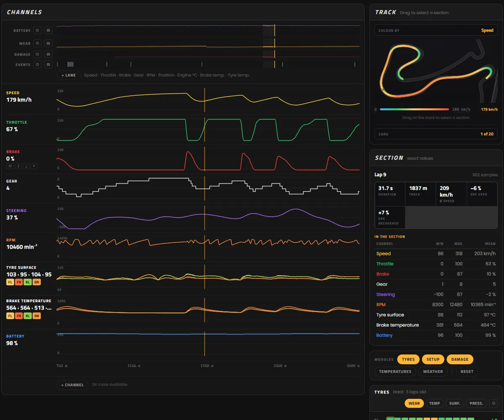
Task: Click the Battery channel 98 % value
Action: (12, 343)
